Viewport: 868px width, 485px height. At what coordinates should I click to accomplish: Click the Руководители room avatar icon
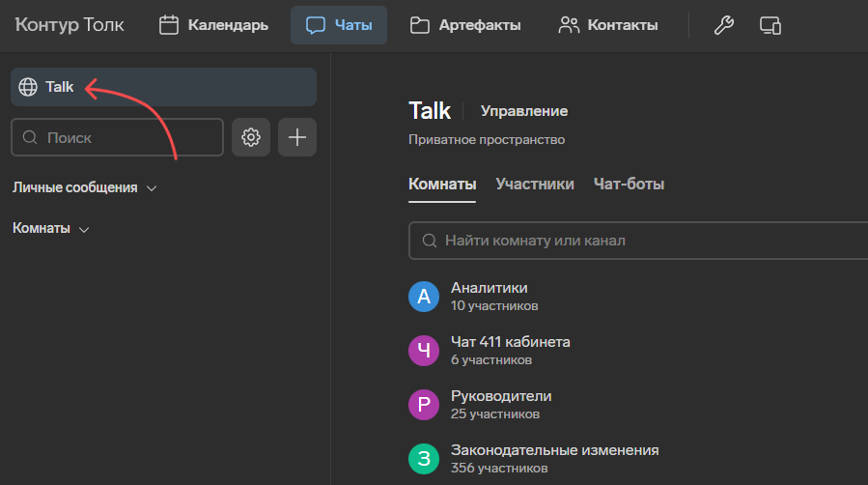pos(424,405)
